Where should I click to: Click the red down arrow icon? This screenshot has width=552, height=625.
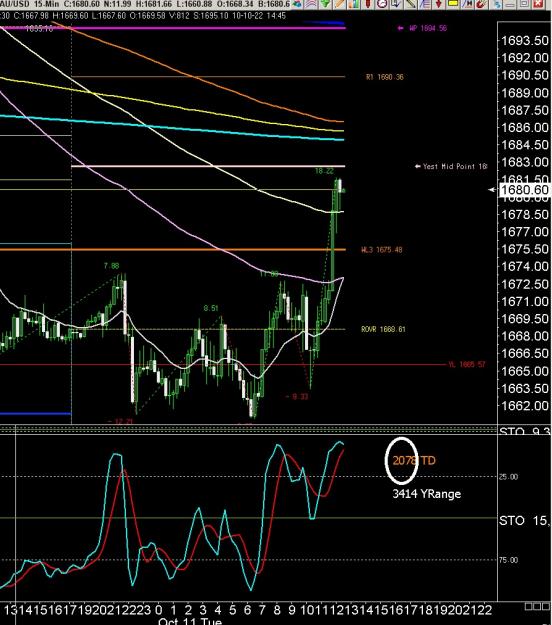tap(438, 4)
